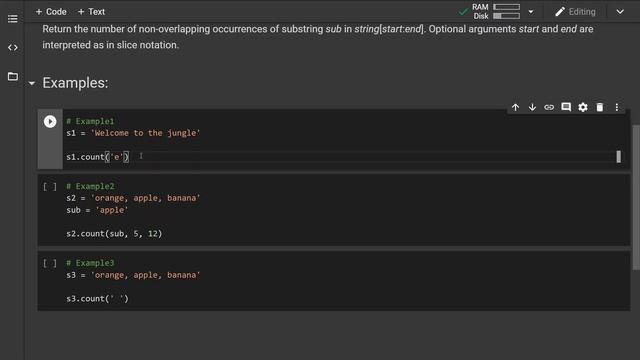Collapse the Examples section triangle
The image size is (640, 360).
32,84
